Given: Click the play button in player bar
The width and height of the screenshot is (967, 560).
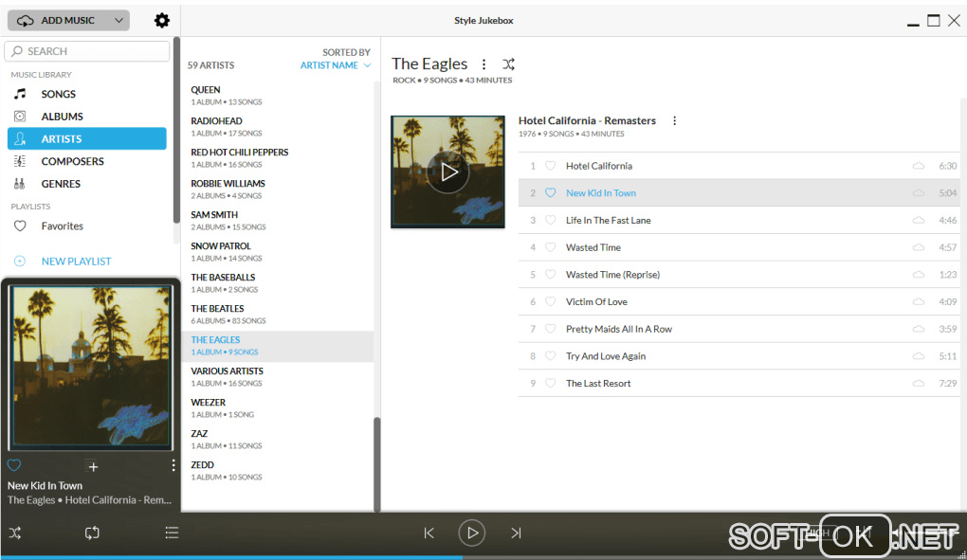Looking at the screenshot, I should coord(472,533).
